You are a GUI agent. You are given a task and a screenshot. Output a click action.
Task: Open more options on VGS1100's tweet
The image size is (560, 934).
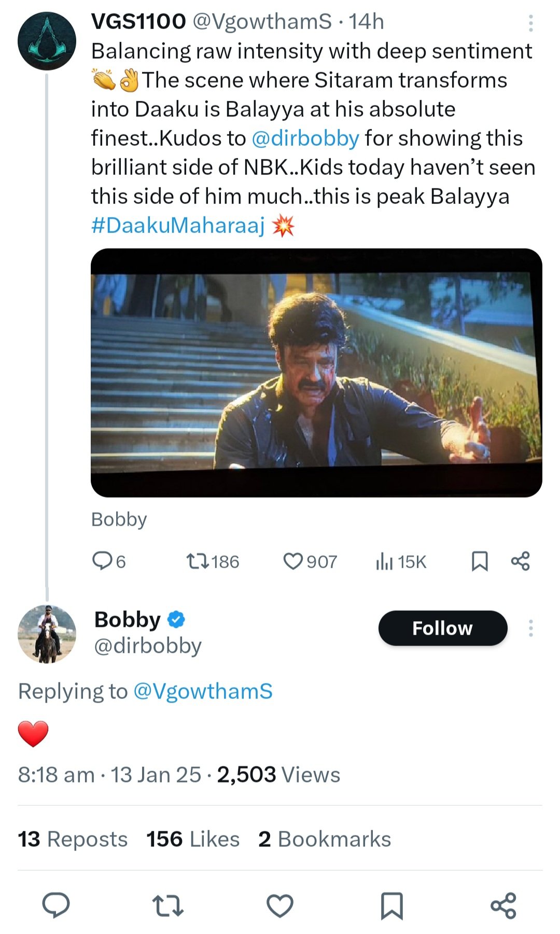point(530,23)
